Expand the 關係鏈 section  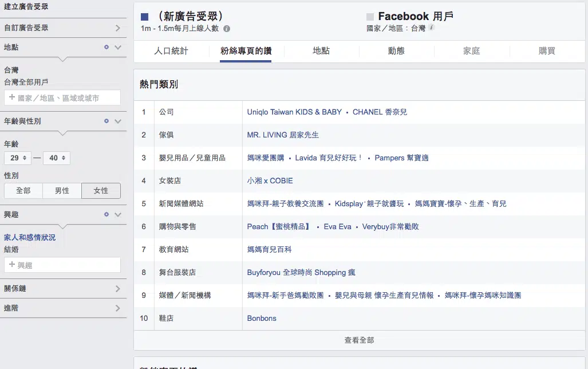[x=118, y=289]
